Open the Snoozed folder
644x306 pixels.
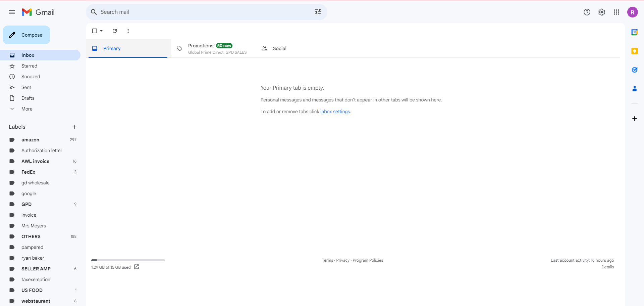pos(40,77)
